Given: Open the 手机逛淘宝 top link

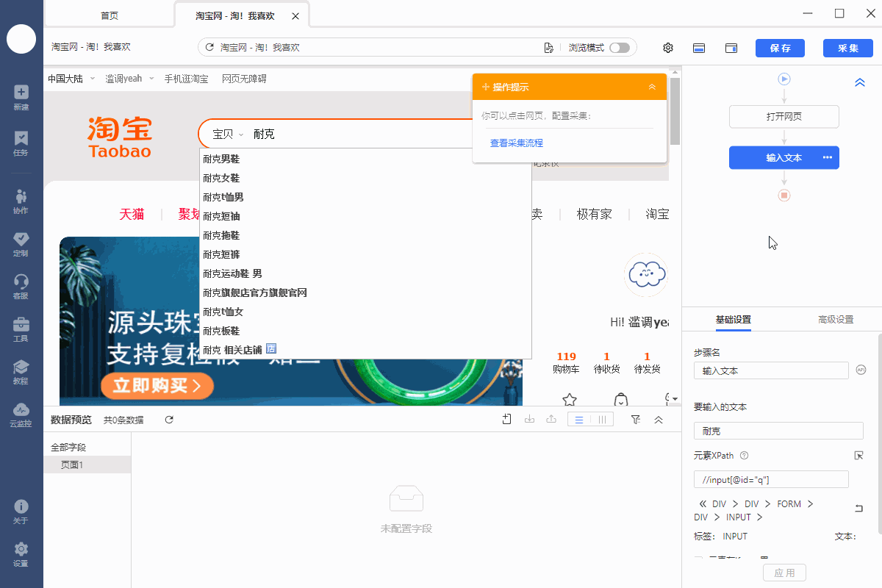Looking at the screenshot, I should point(186,79).
